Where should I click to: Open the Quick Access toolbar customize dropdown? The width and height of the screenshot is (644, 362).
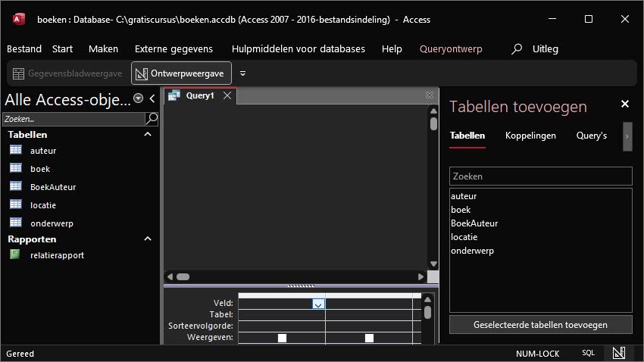242,73
